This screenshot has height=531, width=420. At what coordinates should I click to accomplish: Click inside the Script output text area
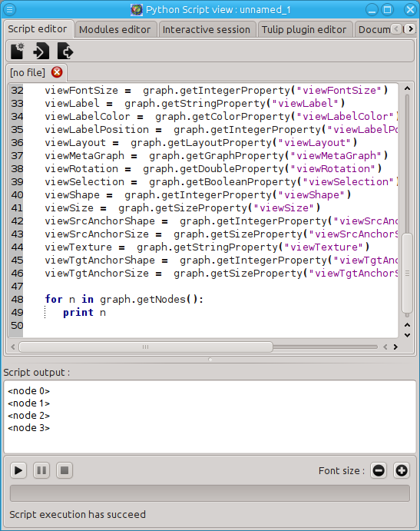210,417
